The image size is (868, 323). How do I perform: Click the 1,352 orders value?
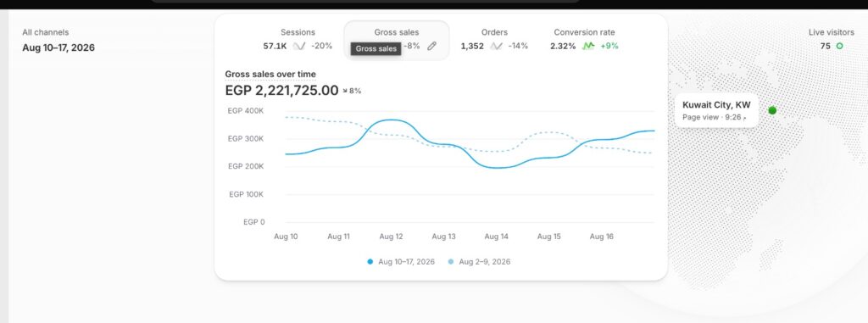click(x=472, y=46)
